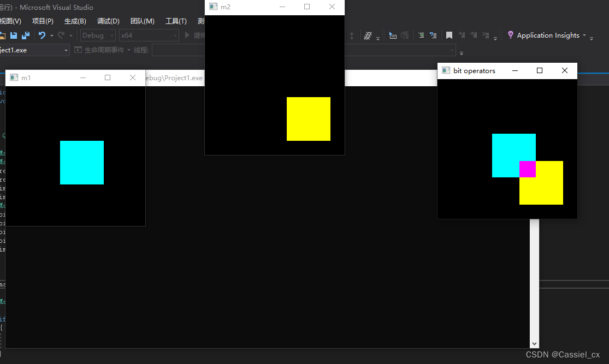Viewport: 609px width, 364px height.
Task: Click the Redo arrow icon
Action: pos(61,35)
